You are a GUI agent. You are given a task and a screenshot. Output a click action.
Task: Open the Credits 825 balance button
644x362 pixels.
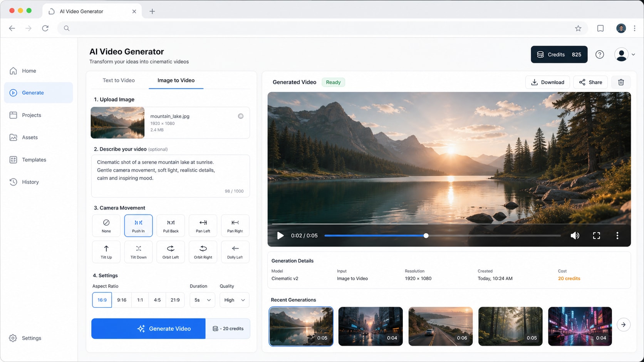(x=559, y=55)
